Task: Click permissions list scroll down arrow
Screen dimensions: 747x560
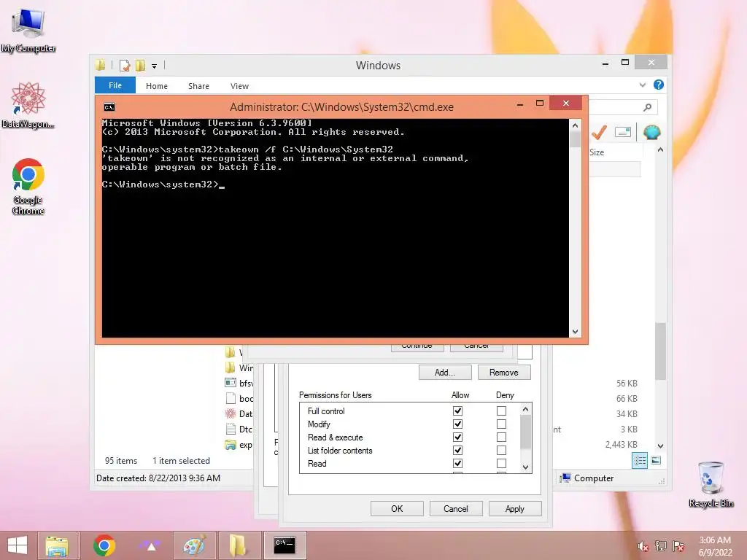Action: (x=525, y=467)
